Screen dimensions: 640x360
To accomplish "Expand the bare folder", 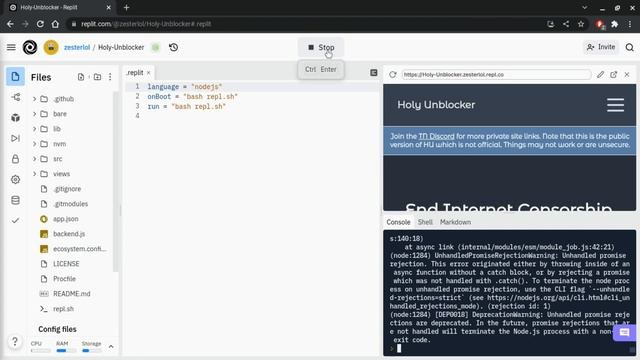I will 34,114.
